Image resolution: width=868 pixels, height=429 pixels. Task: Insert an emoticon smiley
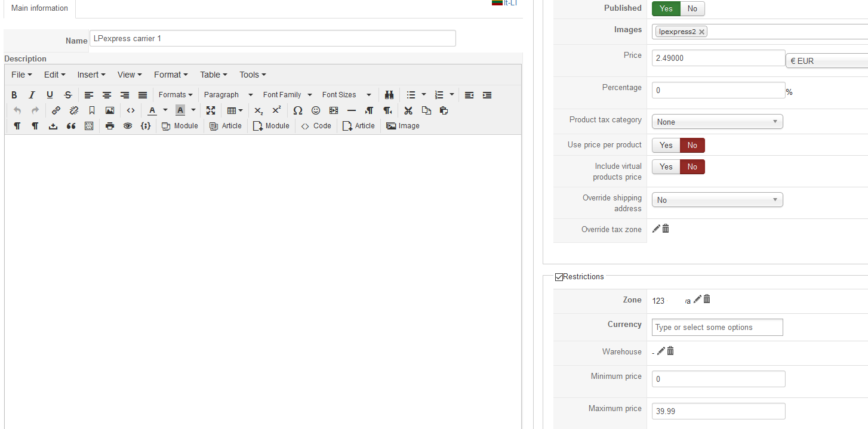click(x=316, y=110)
